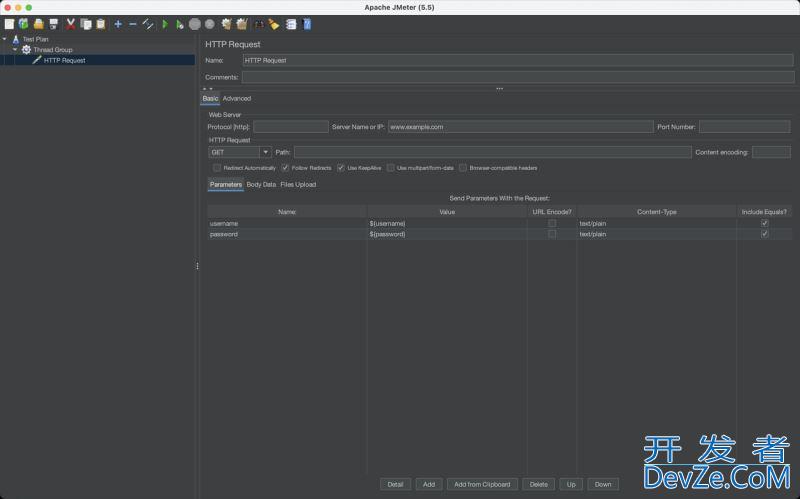The width and height of the screenshot is (800, 499).
Task: Select the Parameters tab
Action: (226, 185)
